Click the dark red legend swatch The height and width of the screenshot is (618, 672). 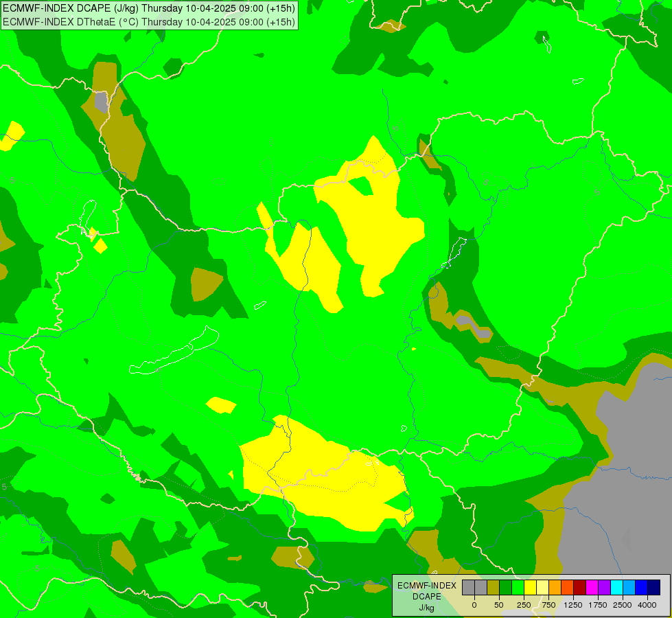579,588
